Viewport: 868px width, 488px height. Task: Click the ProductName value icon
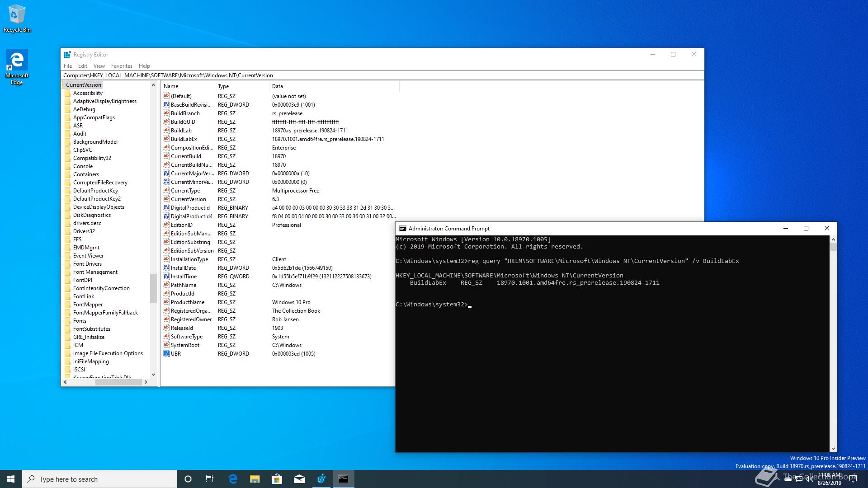pyautogui.click(x=166, y=302)
